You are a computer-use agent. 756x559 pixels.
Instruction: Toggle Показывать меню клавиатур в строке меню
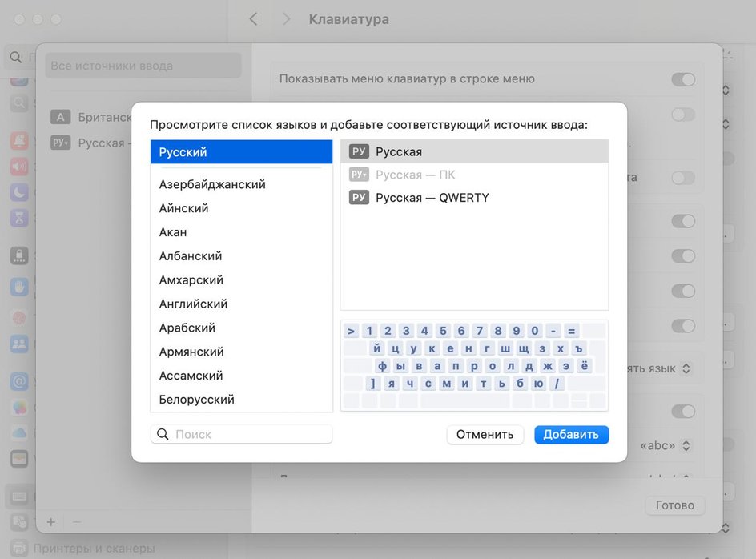click(x=683, y=79)
